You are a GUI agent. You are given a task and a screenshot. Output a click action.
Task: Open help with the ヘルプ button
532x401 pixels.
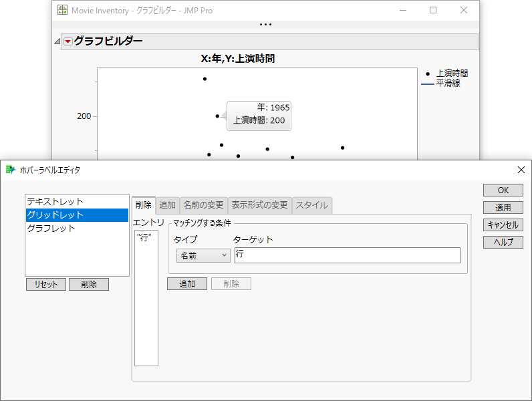503,243
